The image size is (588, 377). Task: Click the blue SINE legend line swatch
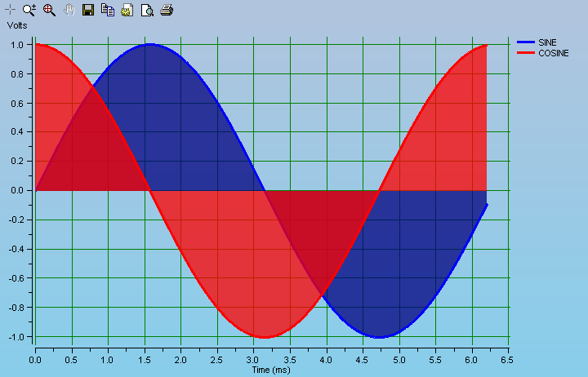tap(525, 42)
